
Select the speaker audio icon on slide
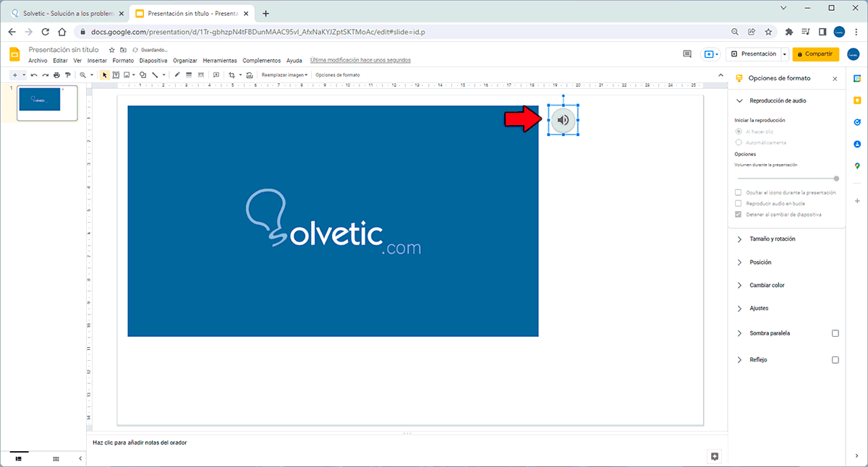(x=563, y=121)
